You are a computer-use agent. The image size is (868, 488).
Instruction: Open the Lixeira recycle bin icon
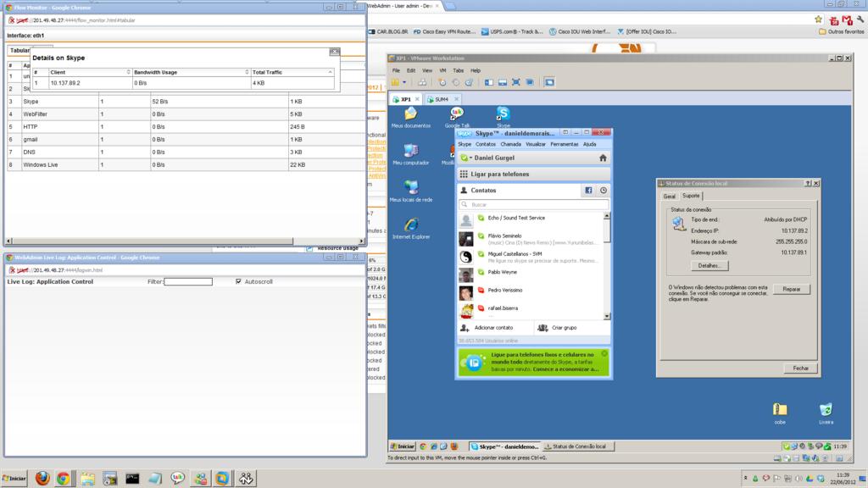(x=826, y=413)
